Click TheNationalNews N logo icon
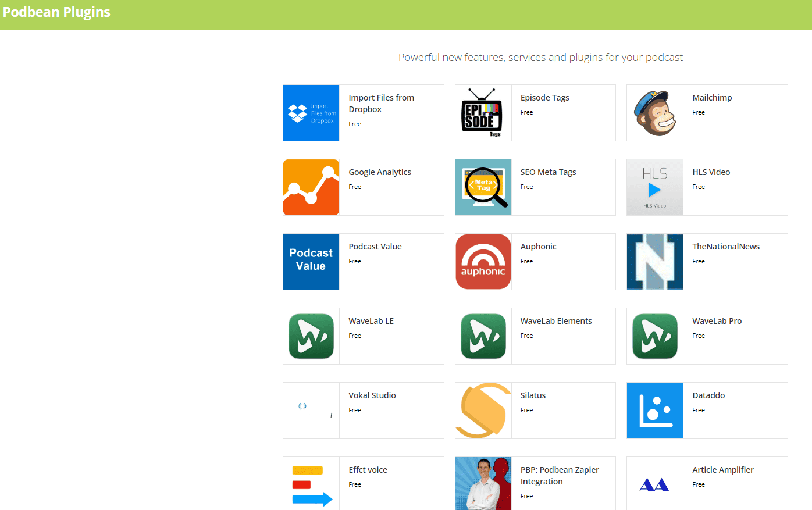The width and height of the screenshot is (812, 510). point(655,262)
